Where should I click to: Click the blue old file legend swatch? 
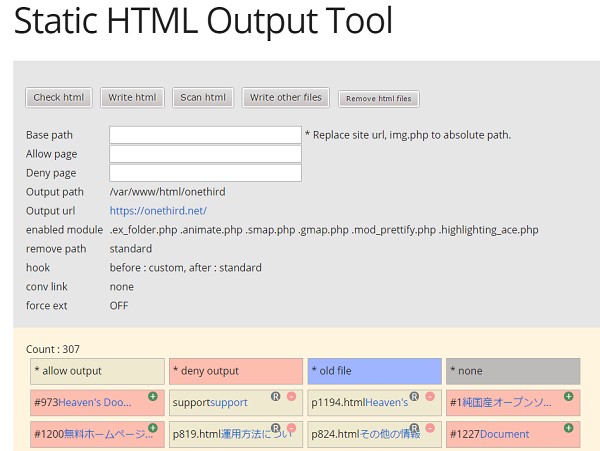tap(374, 371)
